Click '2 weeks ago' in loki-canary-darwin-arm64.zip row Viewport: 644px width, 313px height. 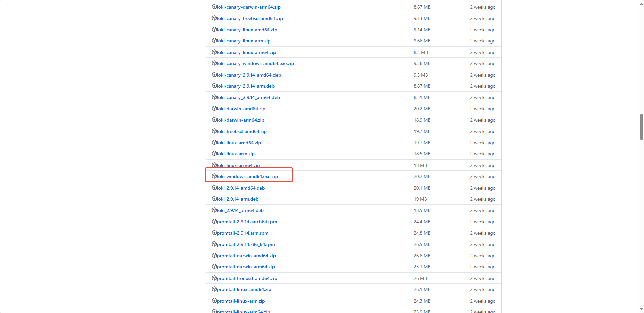click(x=483, y=7)
